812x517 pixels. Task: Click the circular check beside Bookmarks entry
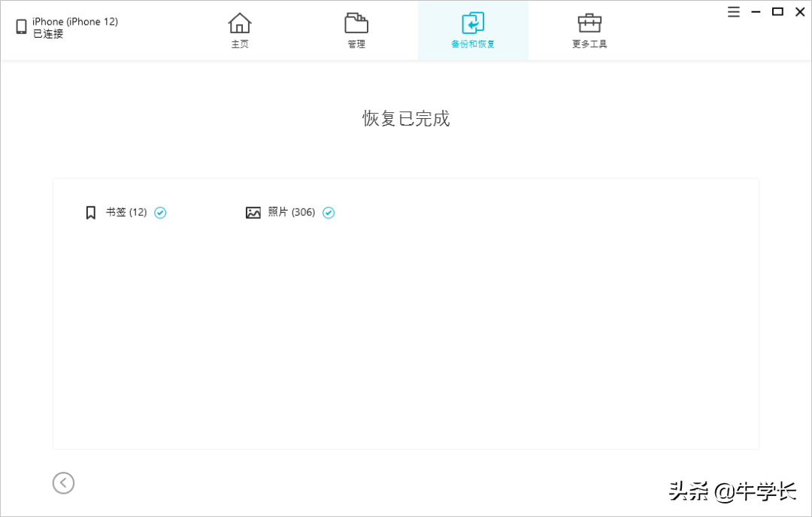click(x=160, y=212)
